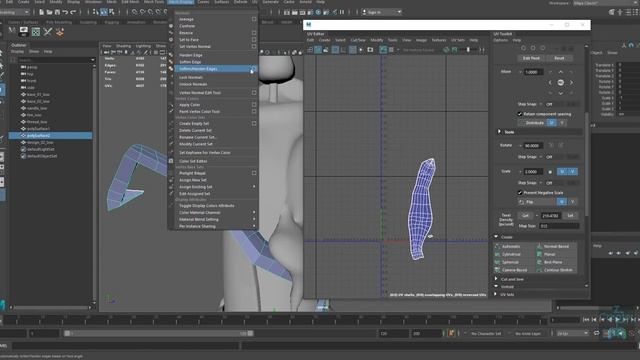The image size is (640, 360).
Task: Open options box for Set to Face
Action: 254,40
